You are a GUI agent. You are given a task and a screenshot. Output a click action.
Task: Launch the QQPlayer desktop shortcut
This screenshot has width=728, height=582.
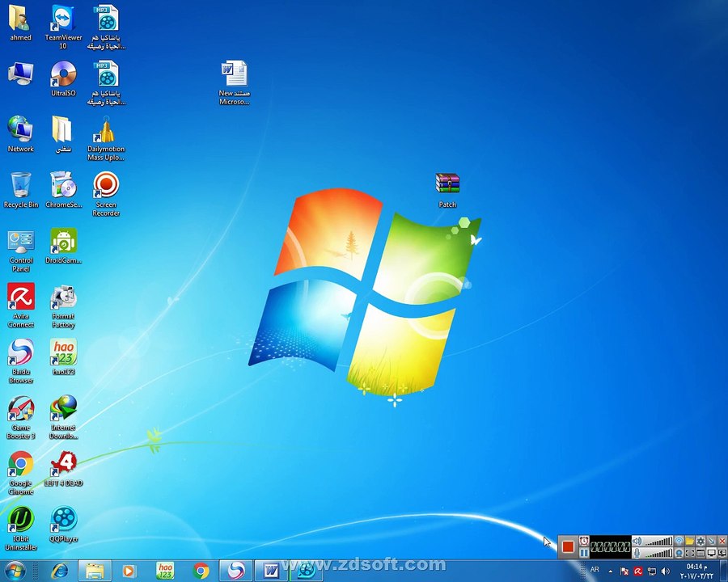point(63,525)
